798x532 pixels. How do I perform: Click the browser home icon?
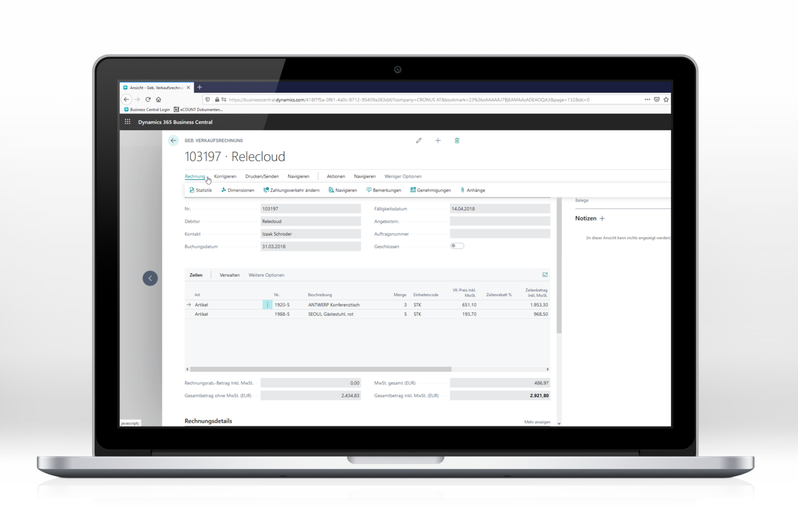pos(159,99)
